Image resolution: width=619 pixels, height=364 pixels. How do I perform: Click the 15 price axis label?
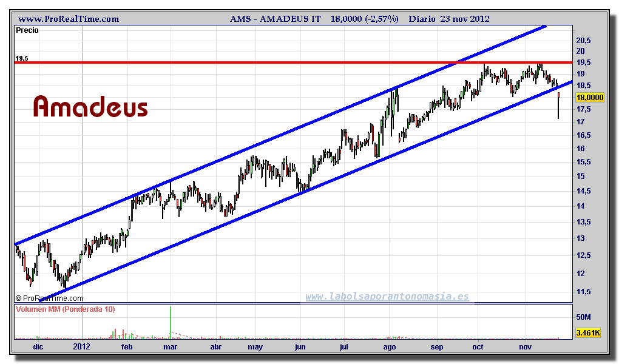coord(580,177)
